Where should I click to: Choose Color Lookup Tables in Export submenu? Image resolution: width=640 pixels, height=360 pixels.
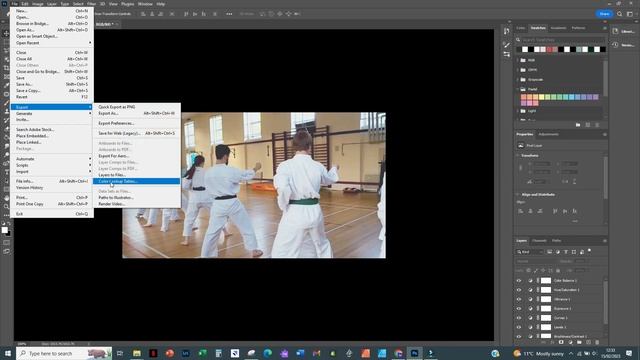136,181
